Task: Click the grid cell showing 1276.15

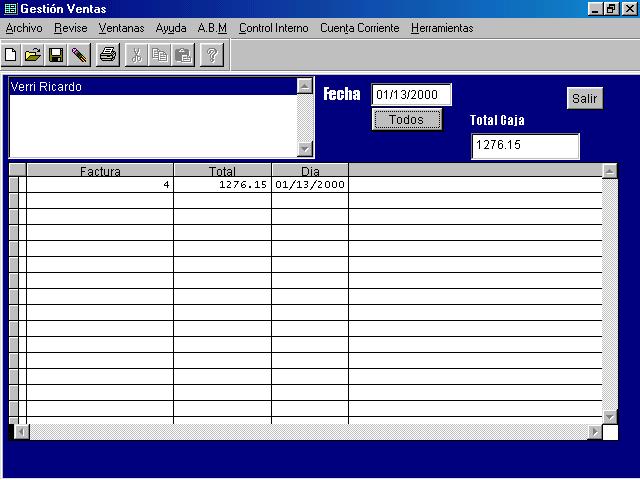Action: coord(222,184)
